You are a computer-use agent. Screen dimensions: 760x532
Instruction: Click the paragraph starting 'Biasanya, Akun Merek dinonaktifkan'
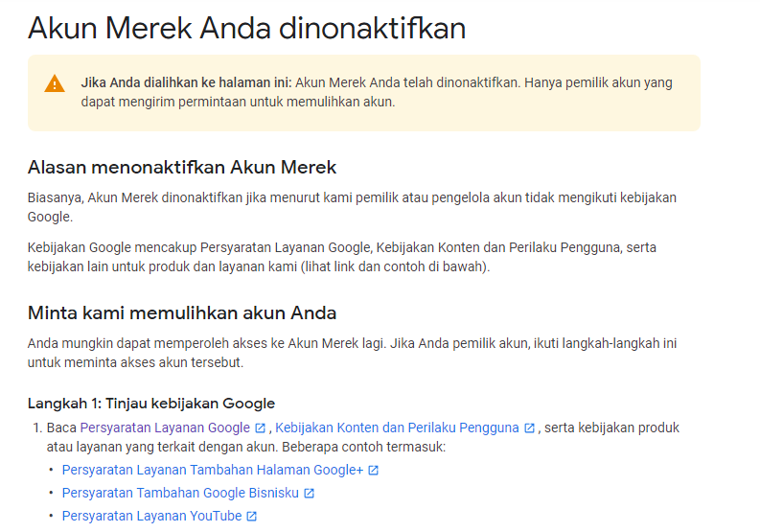point(352,207)
